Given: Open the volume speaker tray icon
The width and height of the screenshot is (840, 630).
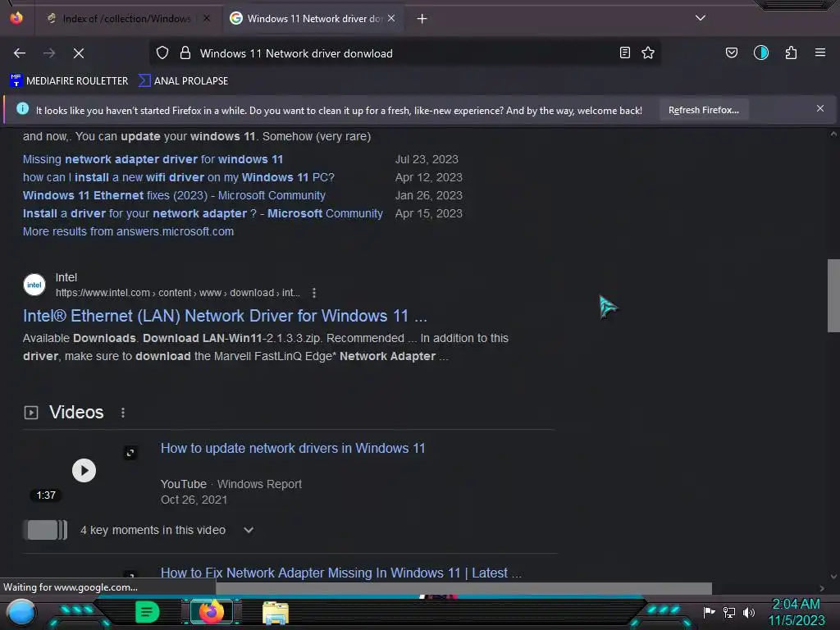Looking at the screenshot, I should click(x=749, y=612).
